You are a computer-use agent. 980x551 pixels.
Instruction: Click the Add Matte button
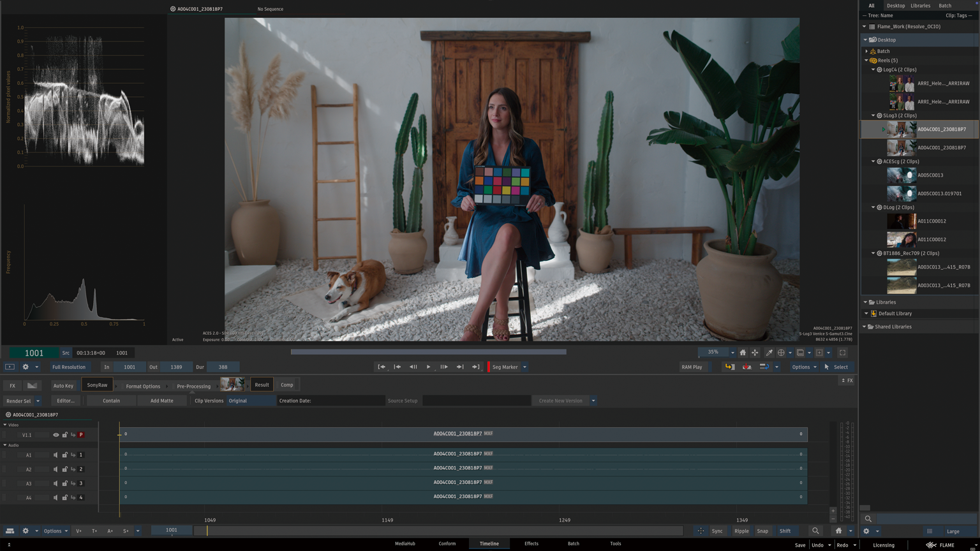(x=161, y=401)
